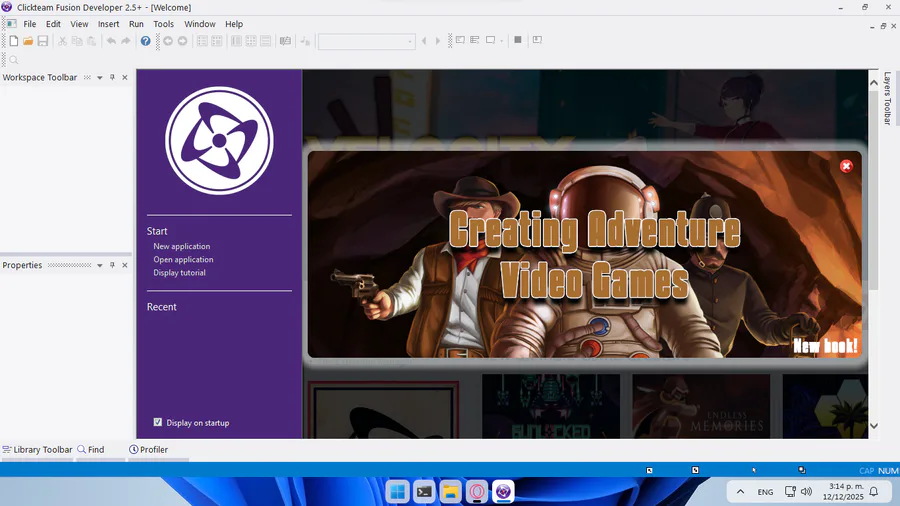Click the Forward navigation circle arrow
This screenshot has height=506, width=900.
183,41
